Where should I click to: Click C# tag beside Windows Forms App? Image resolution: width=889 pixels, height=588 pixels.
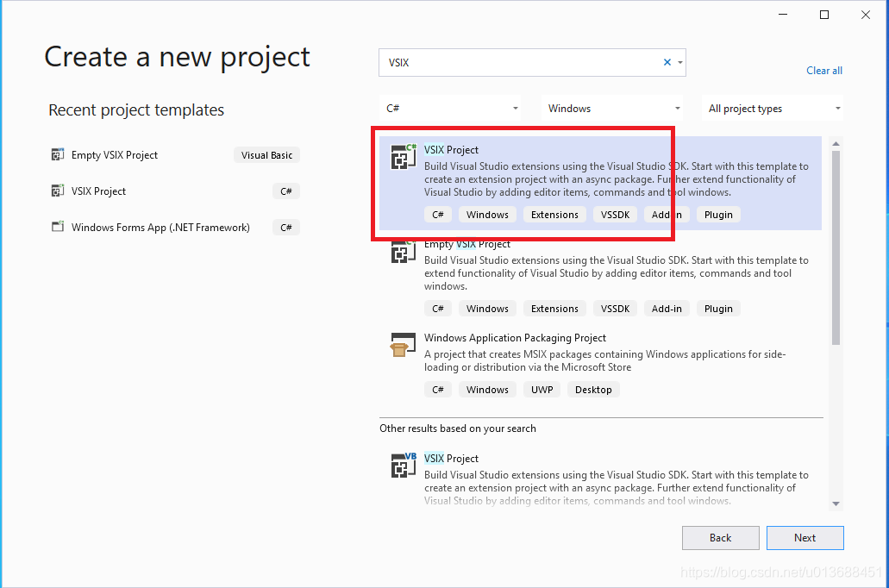[286, 228]
